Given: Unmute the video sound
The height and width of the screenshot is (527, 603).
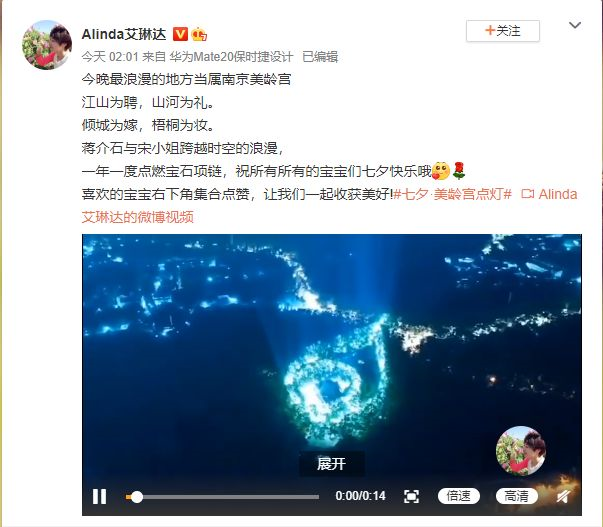Looking at the screenshot, I should 563,496.
